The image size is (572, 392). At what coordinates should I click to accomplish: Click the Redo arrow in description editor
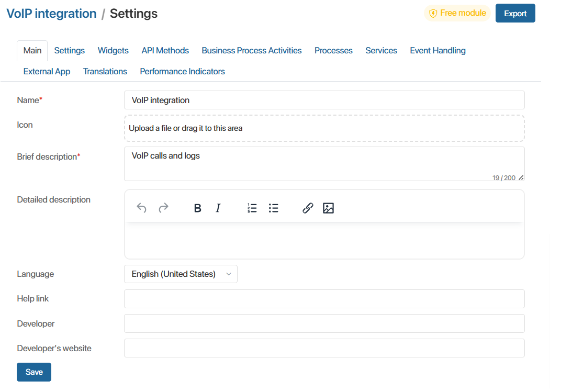pyautogui.click(x=163, y=208)
